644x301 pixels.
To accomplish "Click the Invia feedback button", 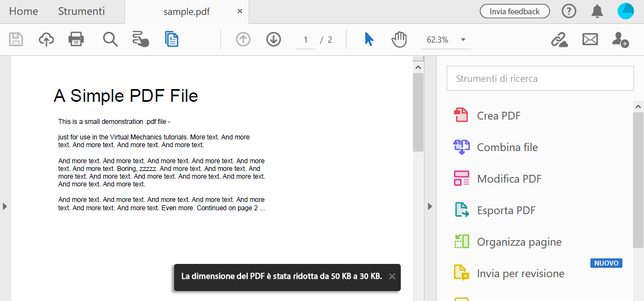I will click(x=515, y=12).
